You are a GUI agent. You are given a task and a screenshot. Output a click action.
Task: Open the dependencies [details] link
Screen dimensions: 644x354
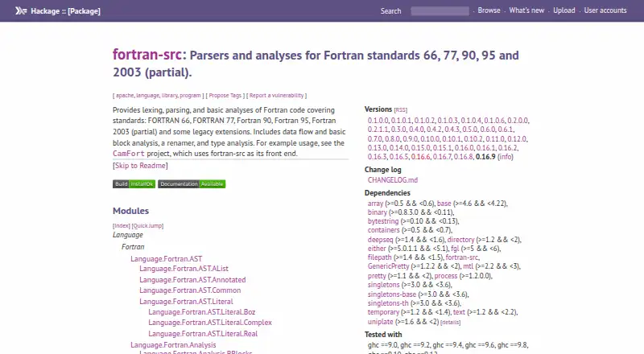point(450,323)
